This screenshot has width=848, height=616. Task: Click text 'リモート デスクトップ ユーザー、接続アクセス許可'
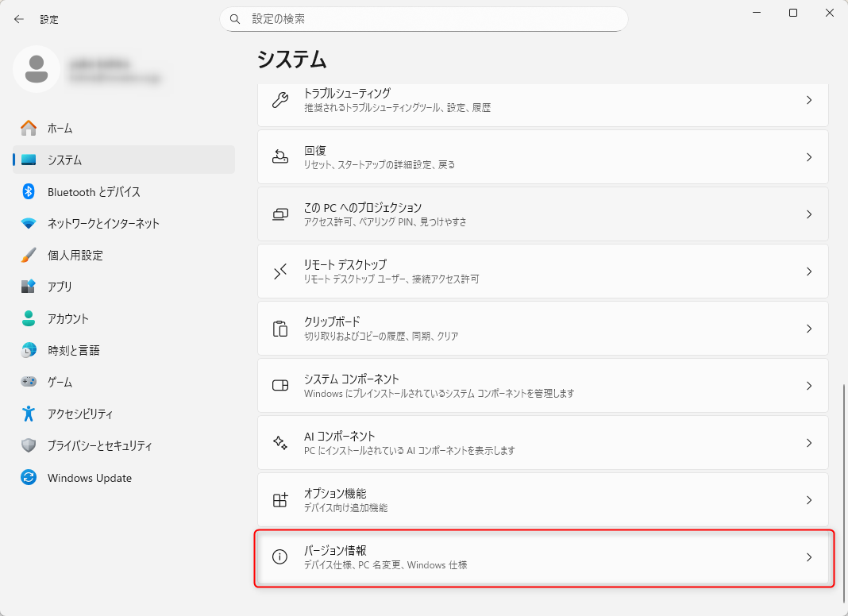[391, 279]
